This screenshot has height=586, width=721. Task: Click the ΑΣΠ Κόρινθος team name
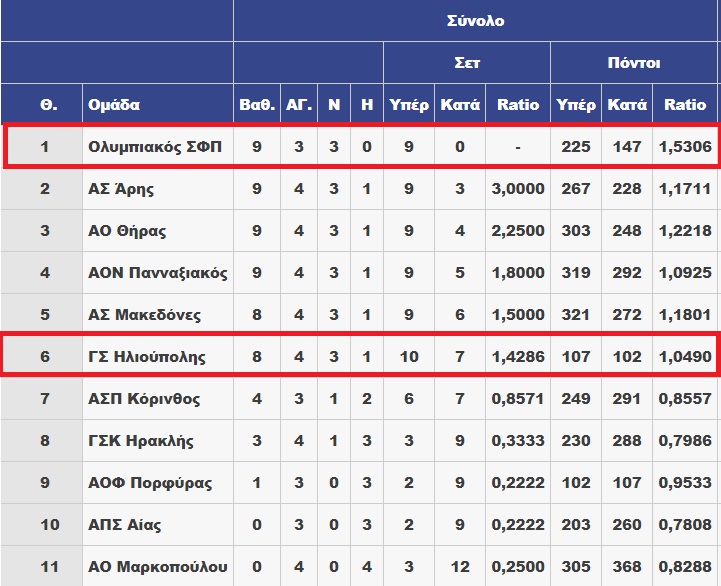click(x=144, y=398)
